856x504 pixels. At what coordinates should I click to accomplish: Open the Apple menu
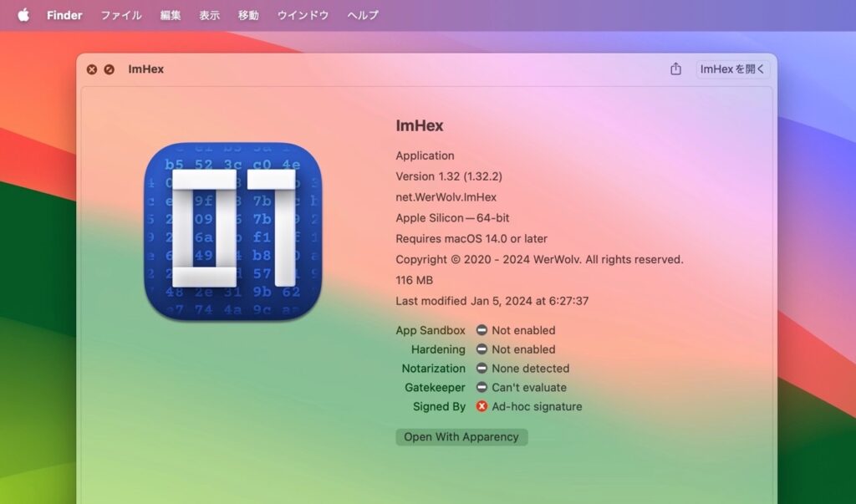click(23, 14)
